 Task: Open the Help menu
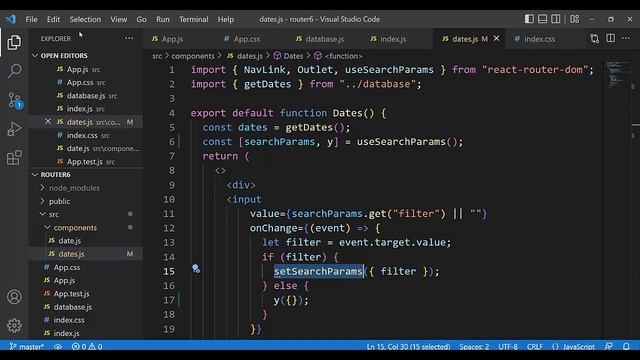[x=225, y=19]
